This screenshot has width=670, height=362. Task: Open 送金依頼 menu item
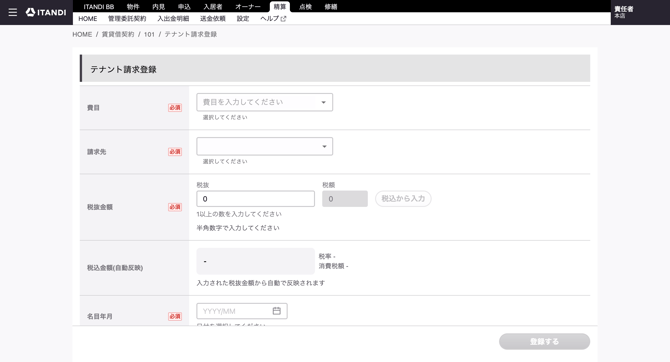coord(213,19)
